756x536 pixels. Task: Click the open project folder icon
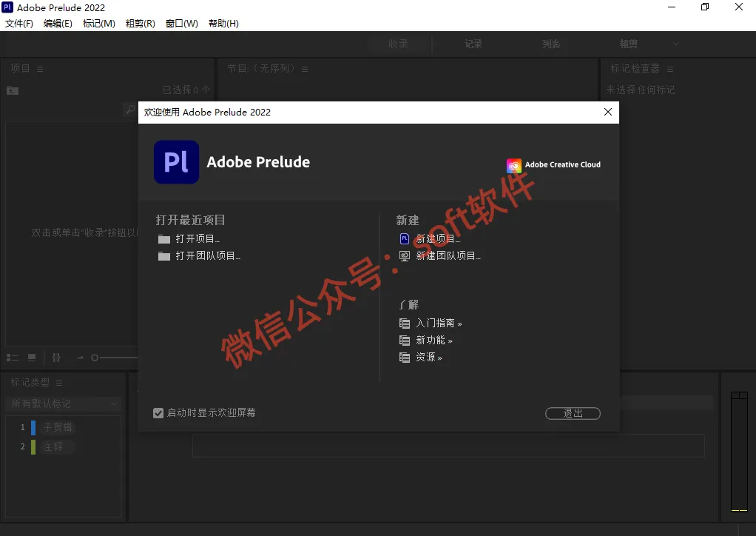click(164, 239)
